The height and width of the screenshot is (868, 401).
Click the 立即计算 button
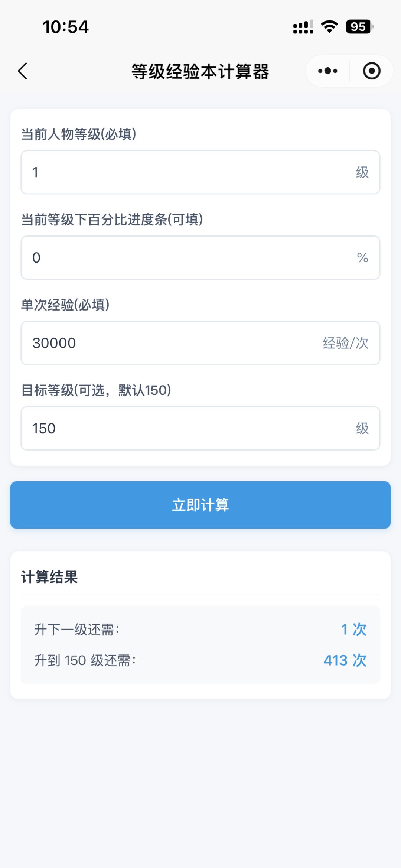click(200, 505)
